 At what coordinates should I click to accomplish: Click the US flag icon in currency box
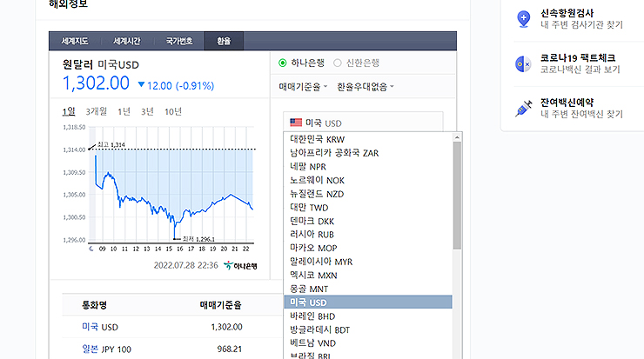tap(296, 123)
